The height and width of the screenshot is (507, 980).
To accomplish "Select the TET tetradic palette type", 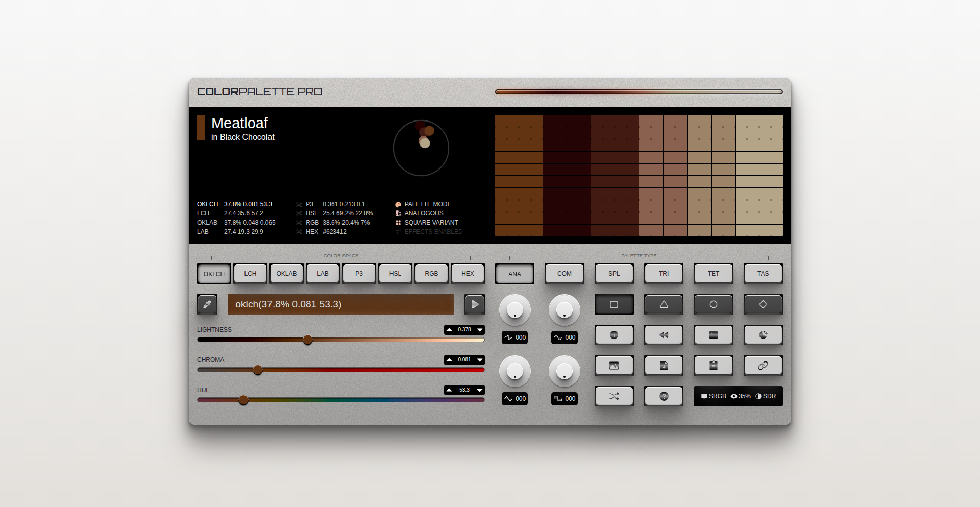I will 714,274.
